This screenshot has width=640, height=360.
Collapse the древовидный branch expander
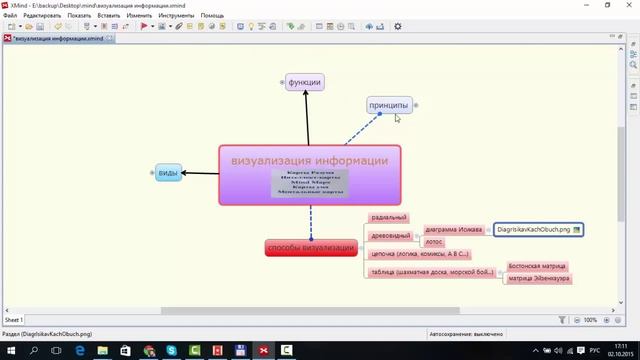click(x=417, y=236)
